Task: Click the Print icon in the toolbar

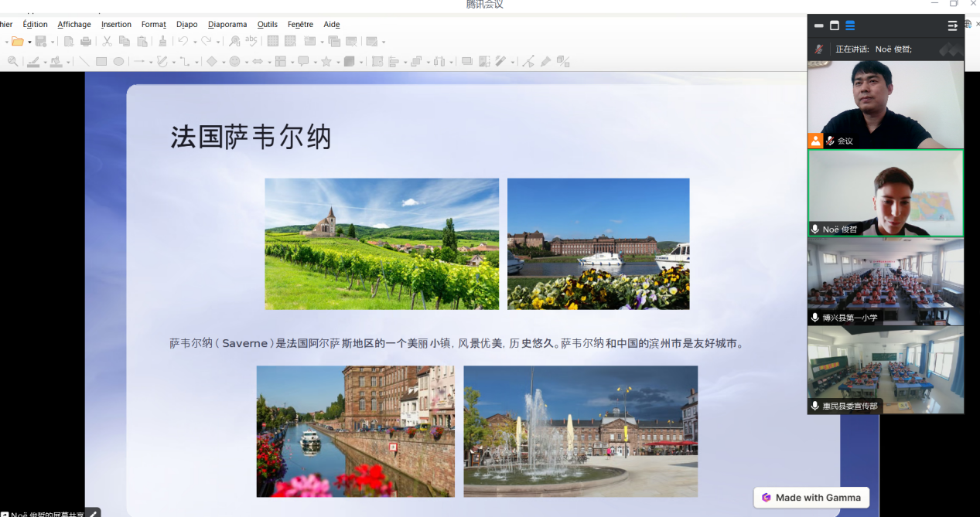Action: (x=86, y=41)
